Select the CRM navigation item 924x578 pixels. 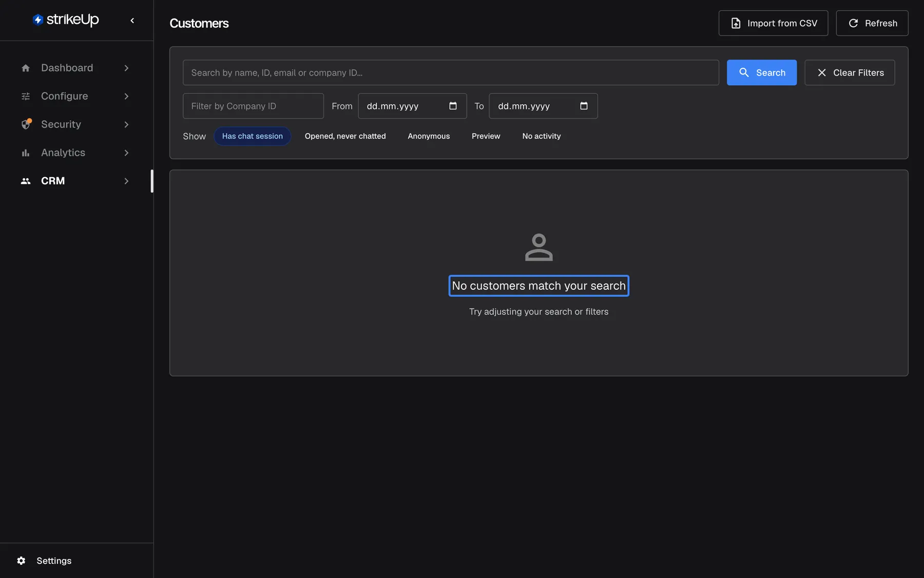[x=76, y=181]
